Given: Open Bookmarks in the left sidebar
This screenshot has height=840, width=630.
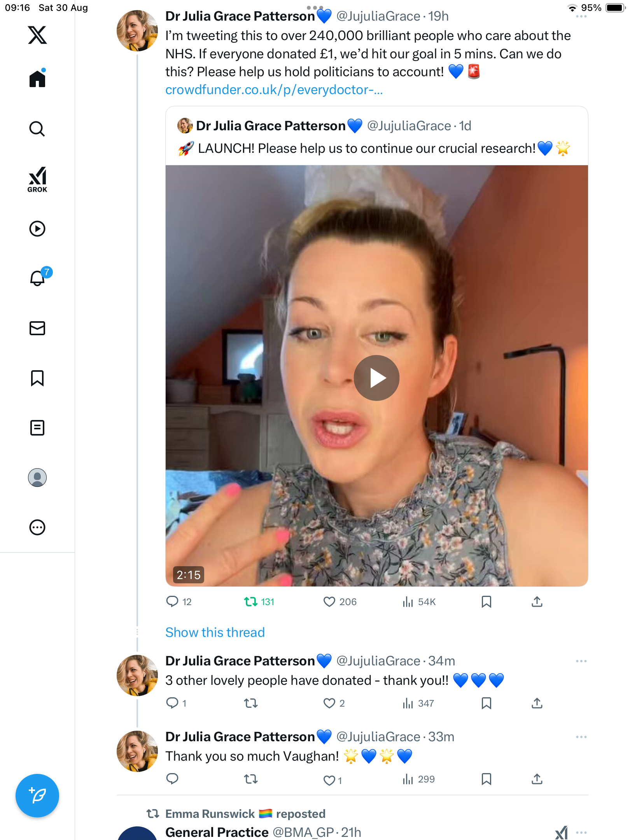Looking at the screenshot, I should (37, 378).
